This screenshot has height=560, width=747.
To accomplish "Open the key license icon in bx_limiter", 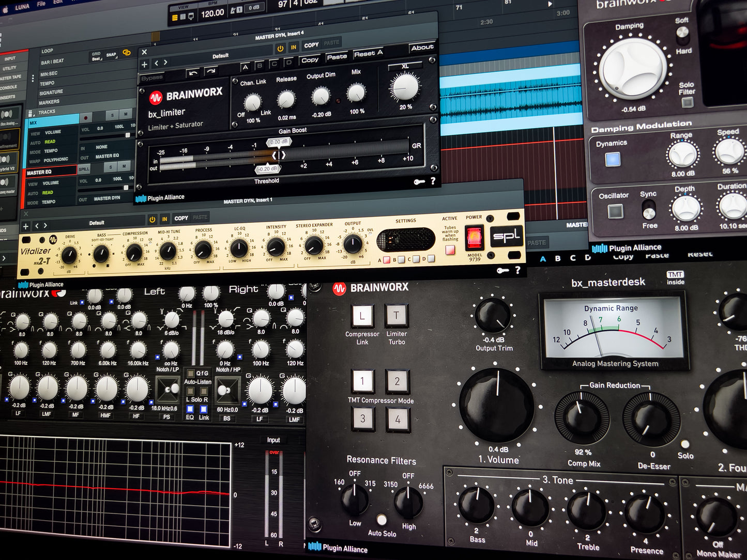I will point(419,182).
